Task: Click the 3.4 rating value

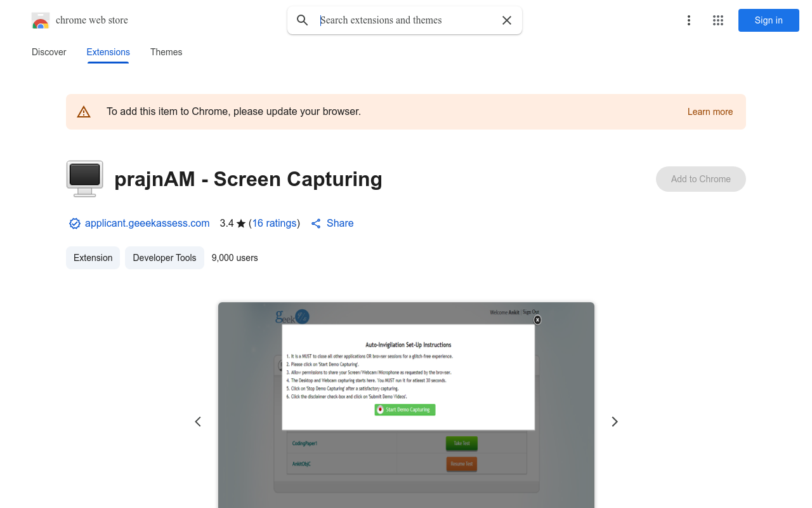Action: pos(226,224)
